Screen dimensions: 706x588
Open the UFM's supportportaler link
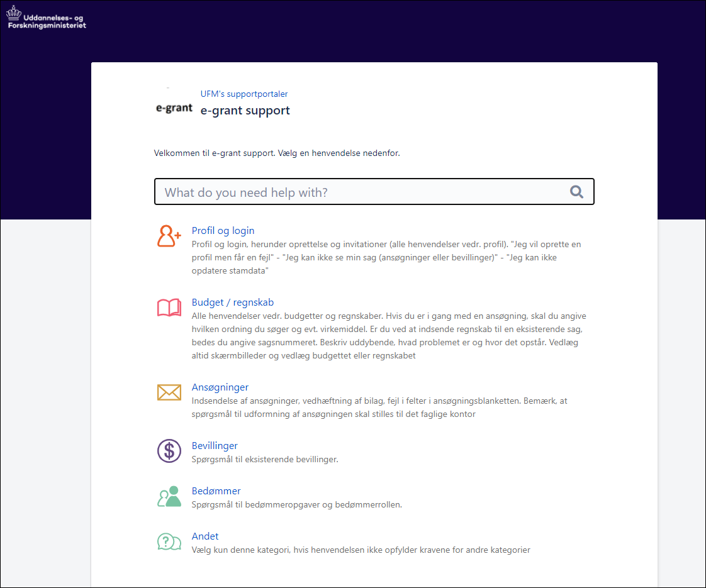click(x=244, y=94)
